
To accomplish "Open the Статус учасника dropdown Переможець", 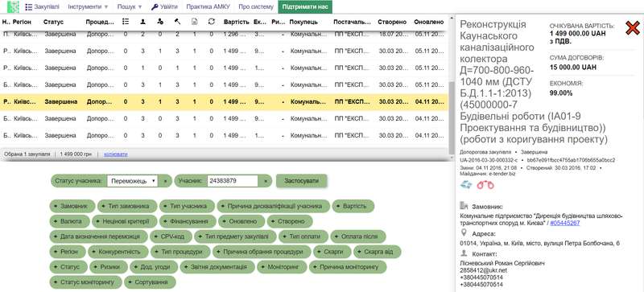I will (x=132, y=181).
